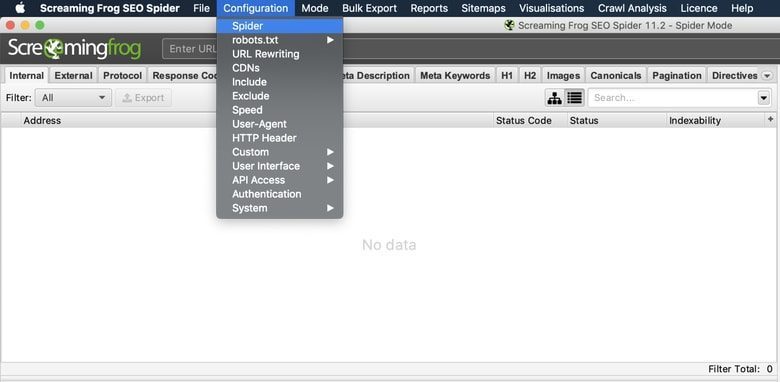This screenshot has width=780, height=382.
Task: Switch to tree view icon
Action: pyautogui.click(x=554, y=98)
